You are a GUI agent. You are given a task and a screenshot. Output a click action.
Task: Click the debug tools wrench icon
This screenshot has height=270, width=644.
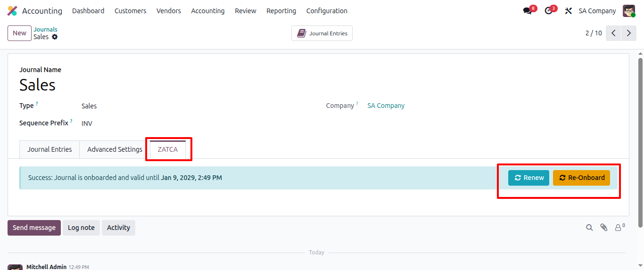569,11
